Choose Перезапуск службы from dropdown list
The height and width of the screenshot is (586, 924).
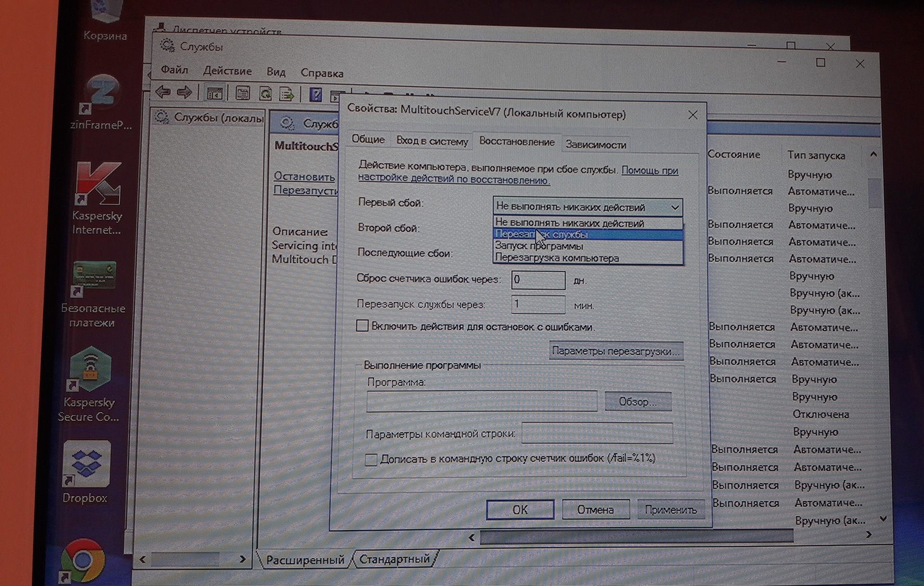click(588, 234)
